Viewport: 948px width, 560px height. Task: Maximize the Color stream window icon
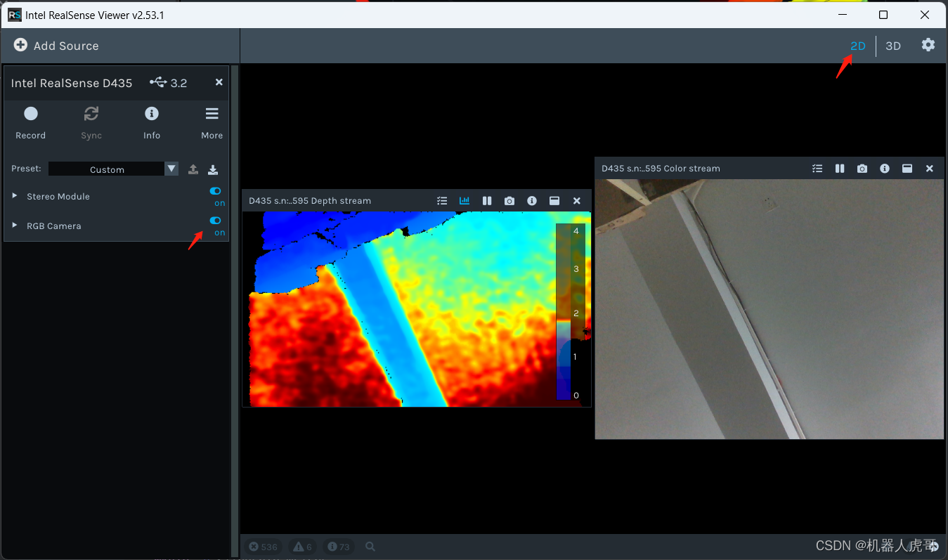coord(907,169)
